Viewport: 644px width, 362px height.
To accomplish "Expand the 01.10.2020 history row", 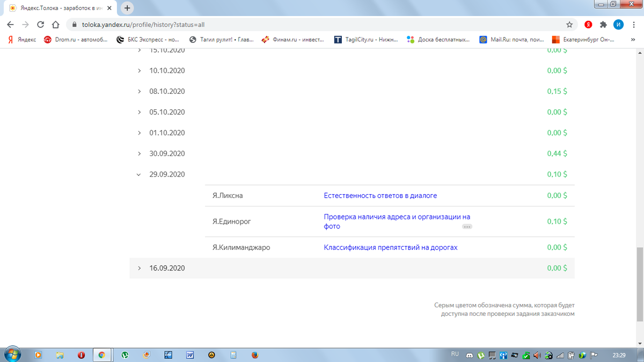I will (352, 132).
